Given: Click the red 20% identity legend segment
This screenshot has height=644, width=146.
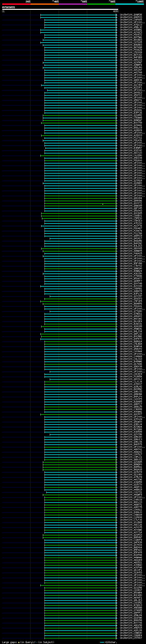Looking at the screenshot, I should click(16, 4).
